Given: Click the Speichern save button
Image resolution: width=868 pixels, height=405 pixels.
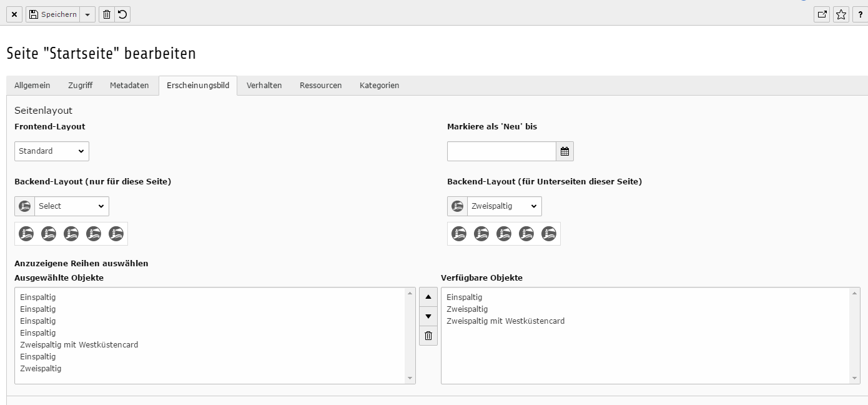Looking at the screenshot, I should tap(53, 14).
